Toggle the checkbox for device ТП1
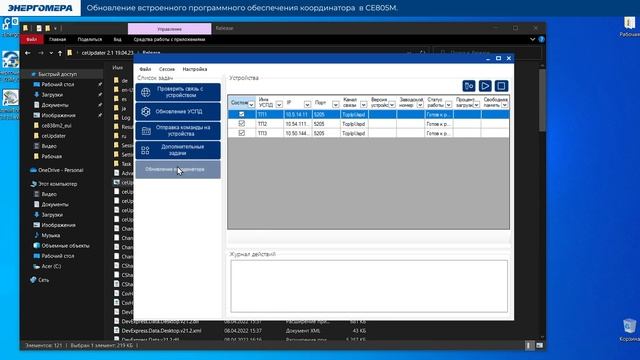Image resolution: width=640 pixels, height=360 pixels. [242, 114]
